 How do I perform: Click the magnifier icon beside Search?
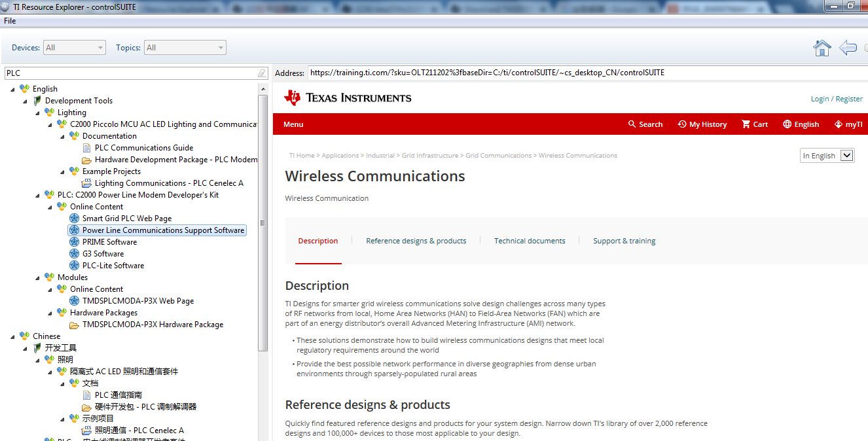point(632,124)
